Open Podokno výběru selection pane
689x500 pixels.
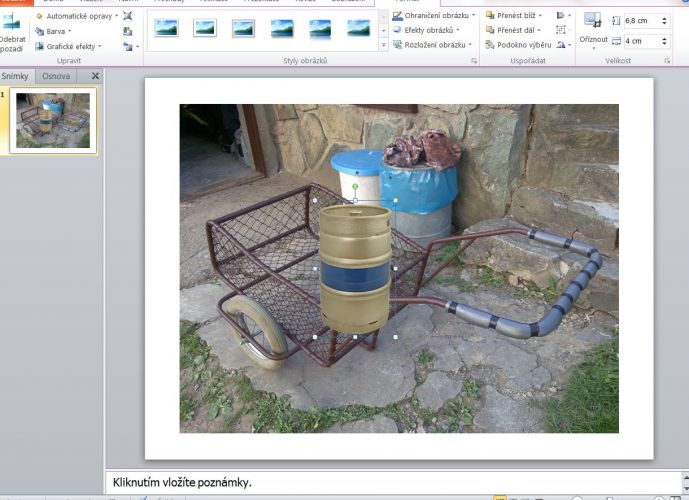tap(518, 45)
